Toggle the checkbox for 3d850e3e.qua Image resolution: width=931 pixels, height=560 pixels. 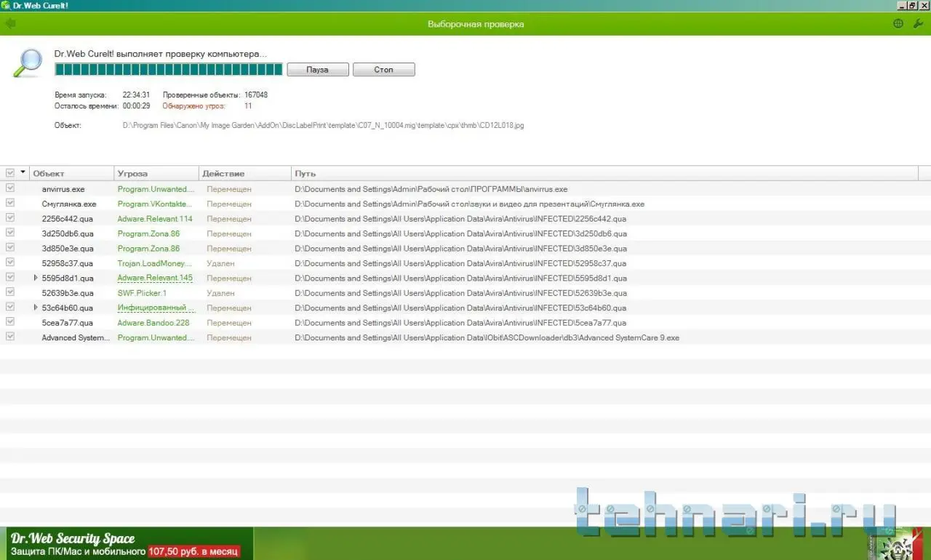click(x=10, y=248)
